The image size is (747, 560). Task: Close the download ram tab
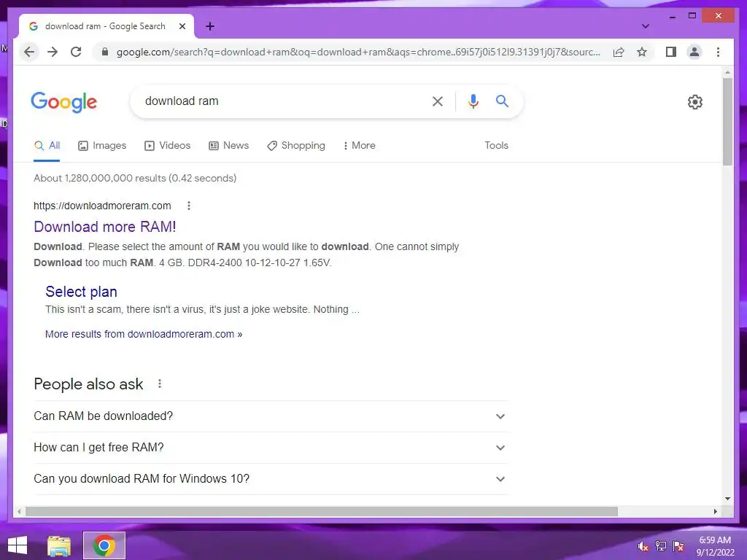tap(182, 26)
